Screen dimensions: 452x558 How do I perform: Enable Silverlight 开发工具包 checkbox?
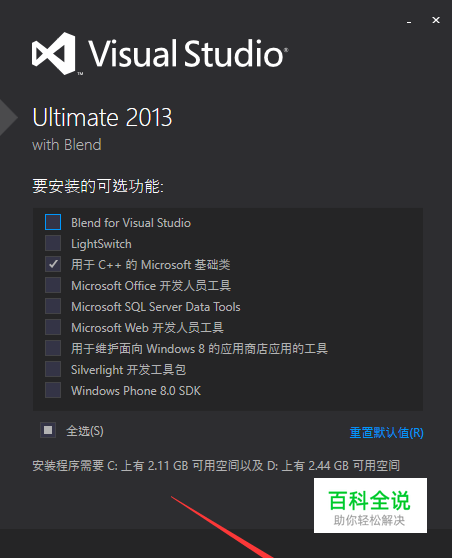(53, 369)
